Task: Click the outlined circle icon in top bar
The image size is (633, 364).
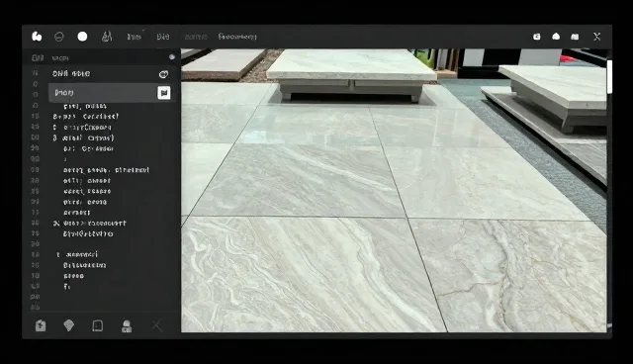Action: [59, 37]
